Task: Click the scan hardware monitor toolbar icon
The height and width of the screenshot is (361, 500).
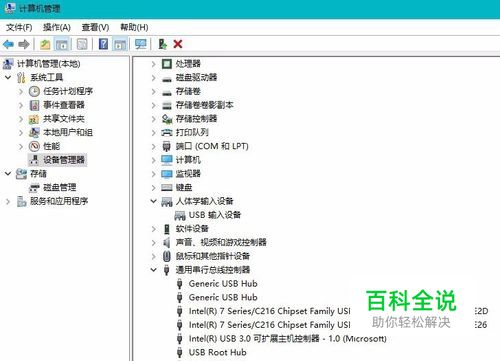Action: [x=141, y=44]
